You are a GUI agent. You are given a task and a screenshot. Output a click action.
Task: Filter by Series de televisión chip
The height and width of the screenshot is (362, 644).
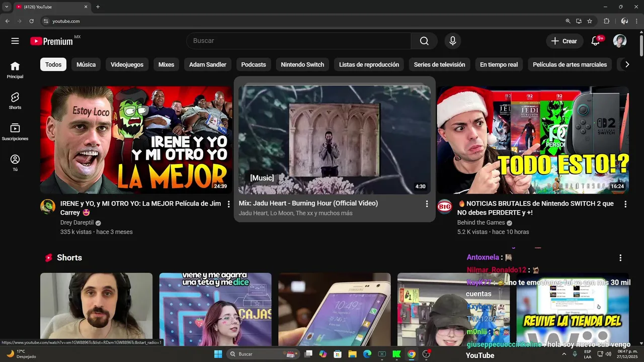(440, 64)
